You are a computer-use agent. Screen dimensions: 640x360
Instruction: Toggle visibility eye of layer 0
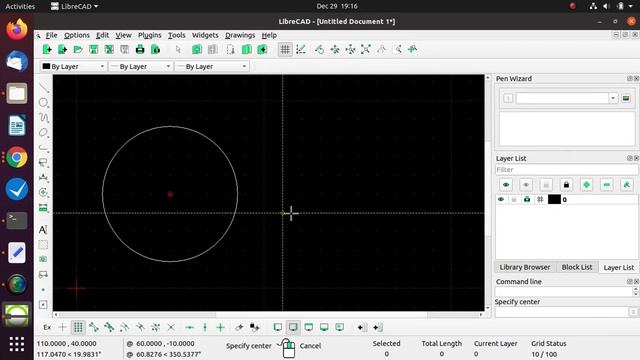point(501,199)
